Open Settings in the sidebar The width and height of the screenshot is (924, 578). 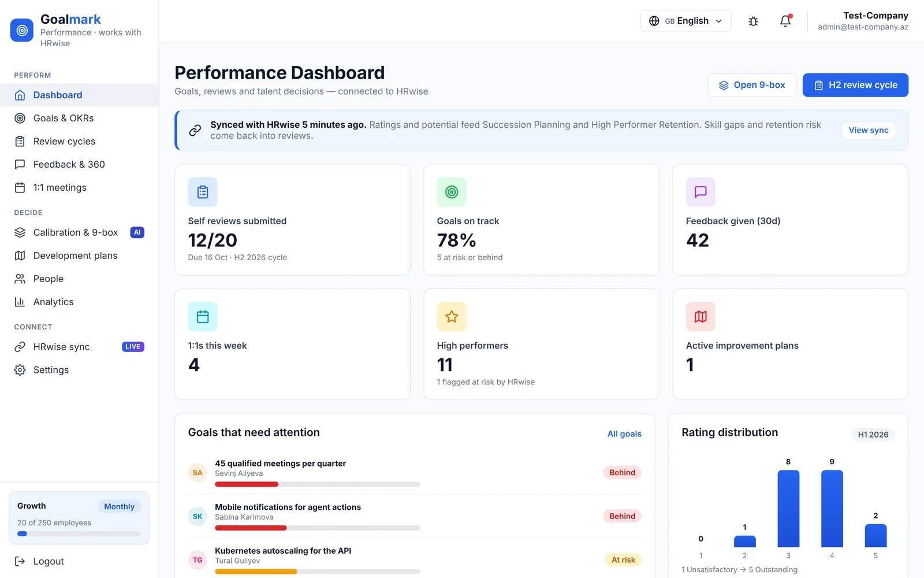(79, 370)
